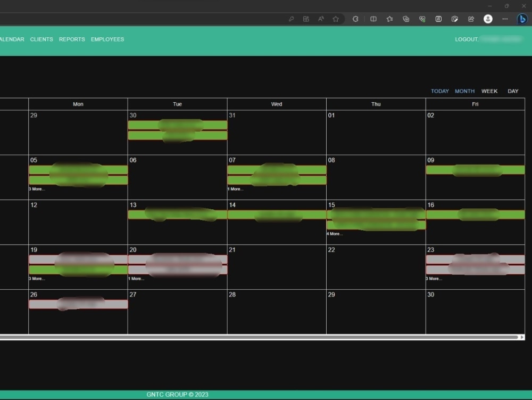The image size is (532, 400).
Task: Open upper green event on the 07th
Action: click(277, 170)
